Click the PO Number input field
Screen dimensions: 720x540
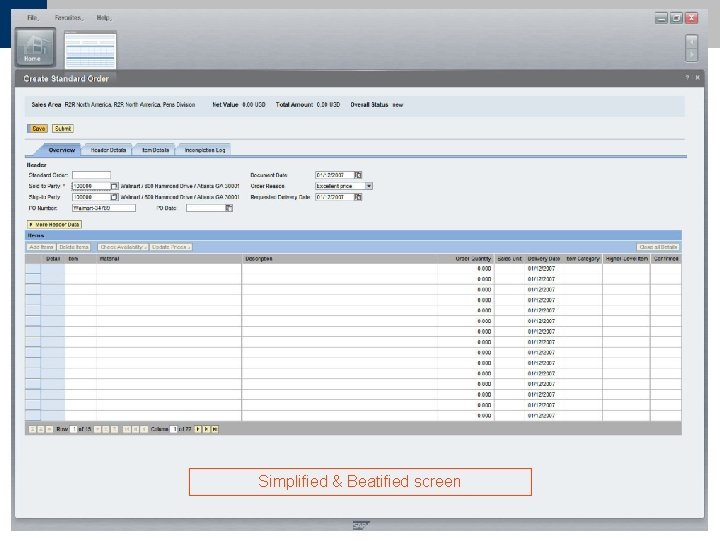tap(104, 208)
